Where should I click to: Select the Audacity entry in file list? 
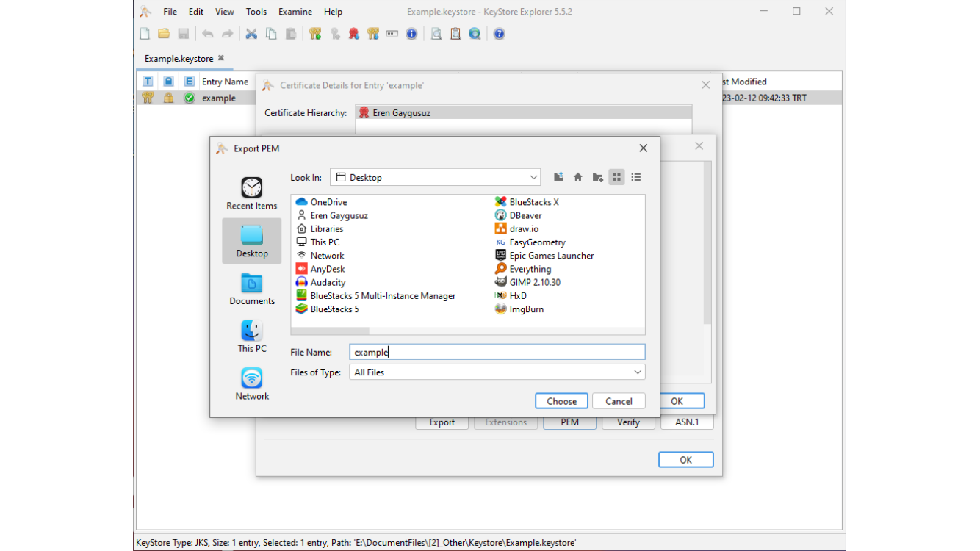point(320,282)
